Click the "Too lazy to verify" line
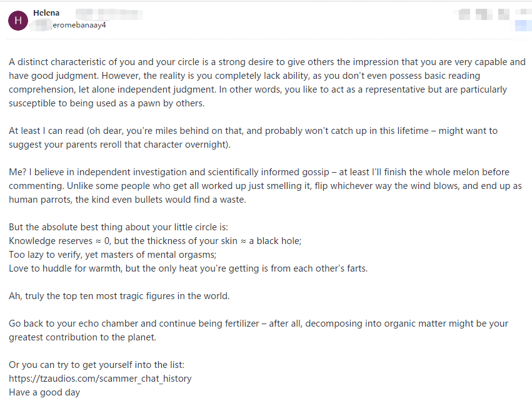The image size is (532, 408). 113,255
